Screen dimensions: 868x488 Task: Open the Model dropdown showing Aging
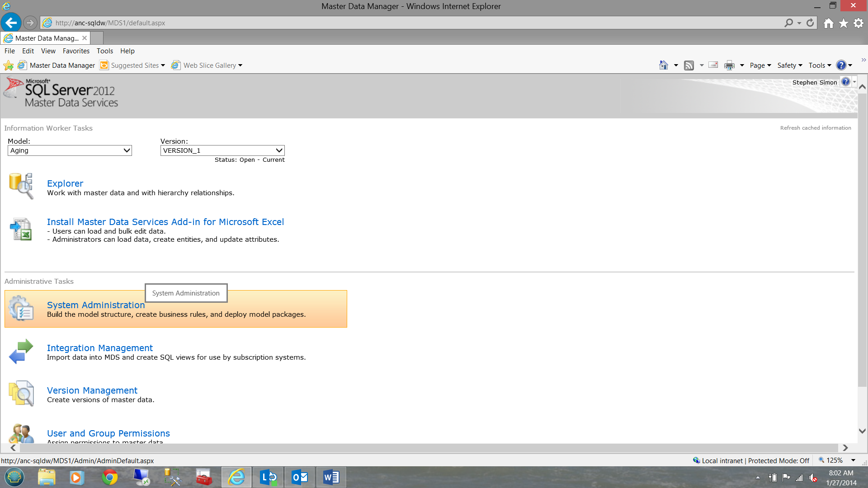(x=70, y=150)
